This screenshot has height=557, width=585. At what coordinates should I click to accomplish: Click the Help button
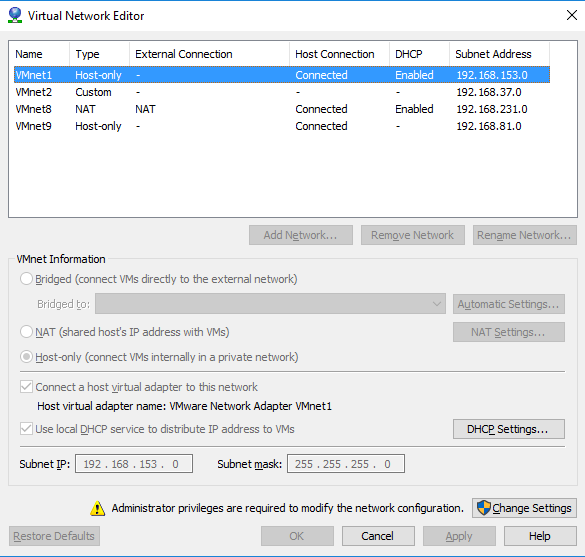(540, 536)
